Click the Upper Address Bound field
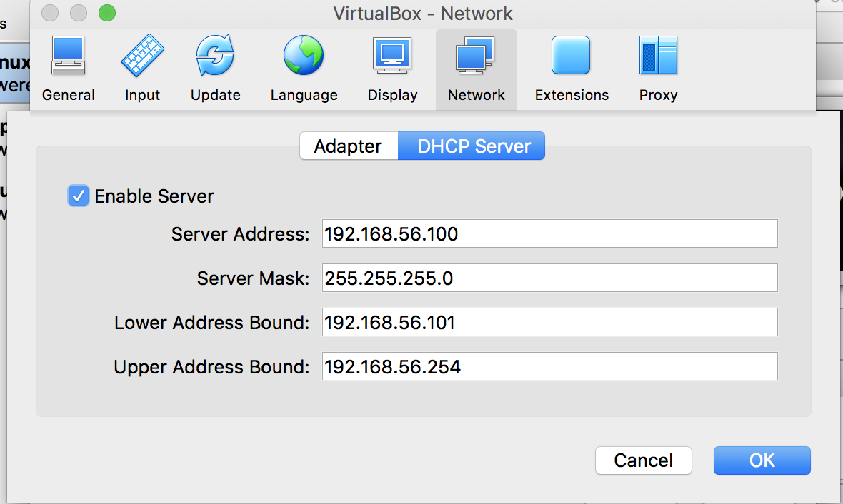The width and height of the screenshot is (843, 504). click(x=549, y=366)
